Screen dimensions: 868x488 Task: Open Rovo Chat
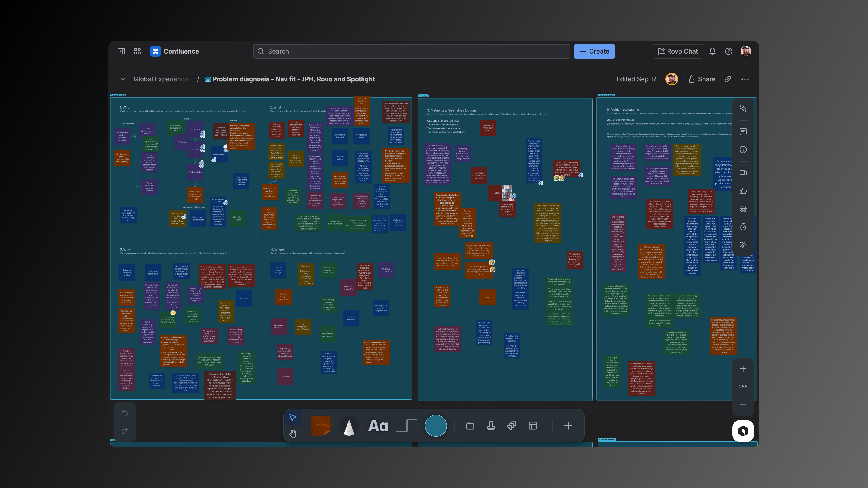[x=678, y=51]
